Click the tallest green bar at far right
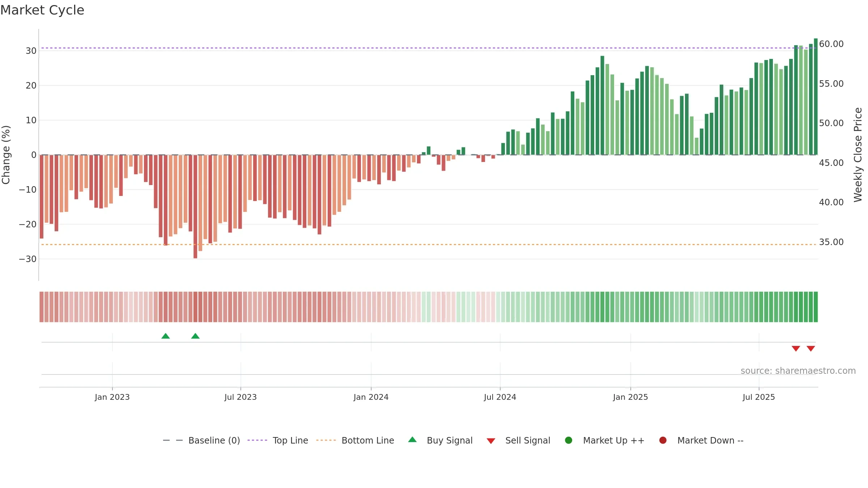 click(x=816, y=97)
